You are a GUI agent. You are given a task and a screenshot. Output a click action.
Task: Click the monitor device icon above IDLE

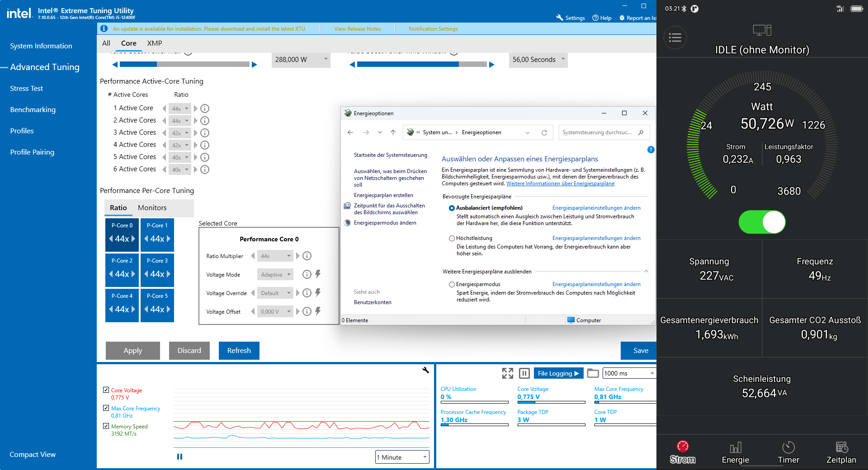(762, 30)
